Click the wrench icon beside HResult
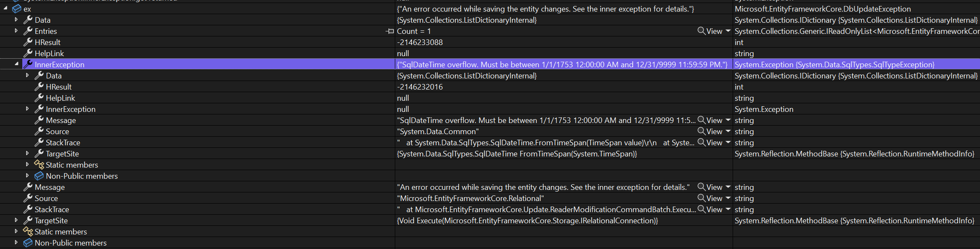Viewport: 980px width, 249px height. point(28,42)
